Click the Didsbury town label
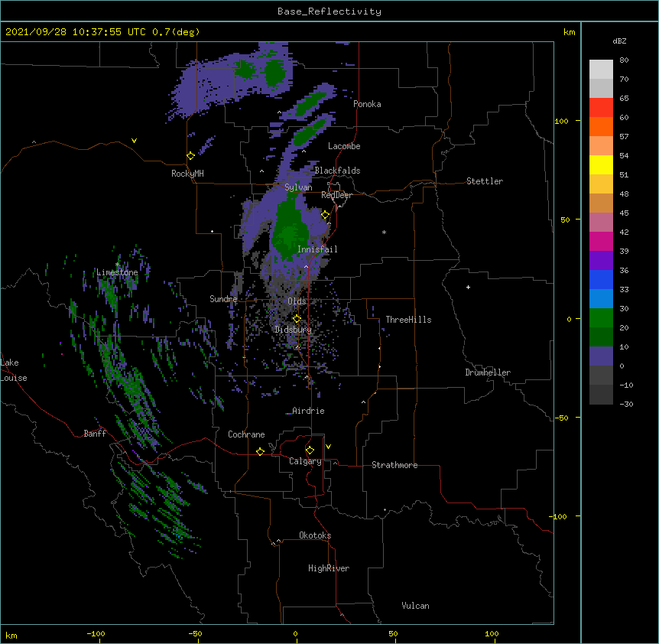Viewport: 659px width, 644px height. pos(294,330)
